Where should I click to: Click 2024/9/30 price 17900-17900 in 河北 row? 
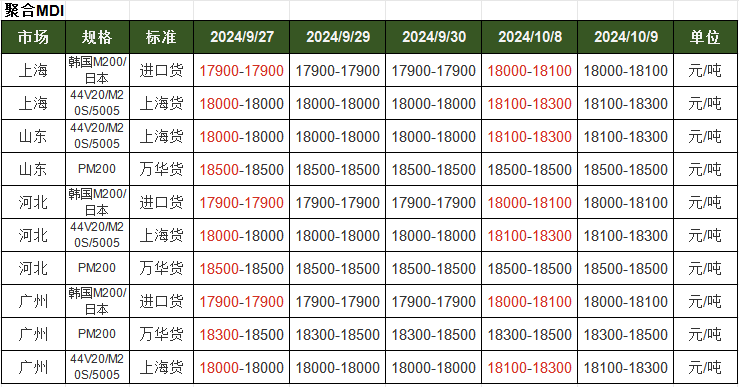(434, 203)
